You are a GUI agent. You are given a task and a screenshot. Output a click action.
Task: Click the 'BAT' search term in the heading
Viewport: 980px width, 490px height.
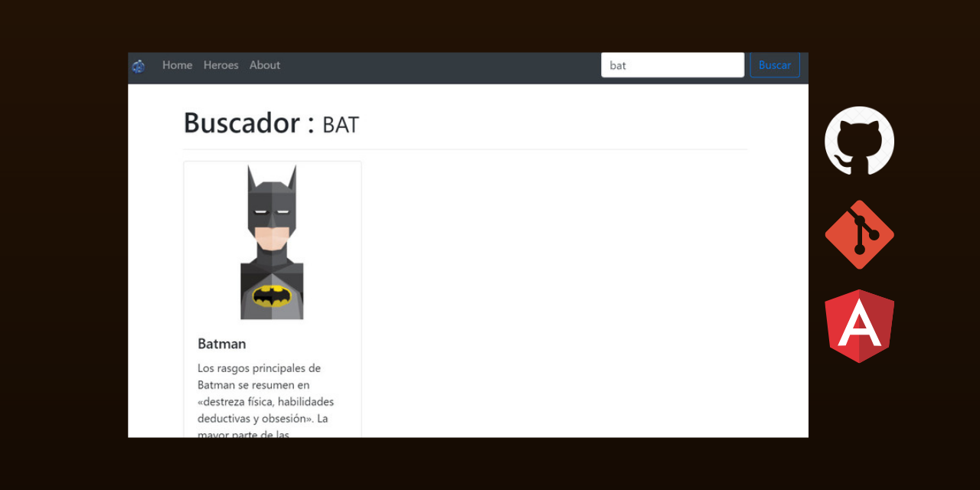[340, 124]
